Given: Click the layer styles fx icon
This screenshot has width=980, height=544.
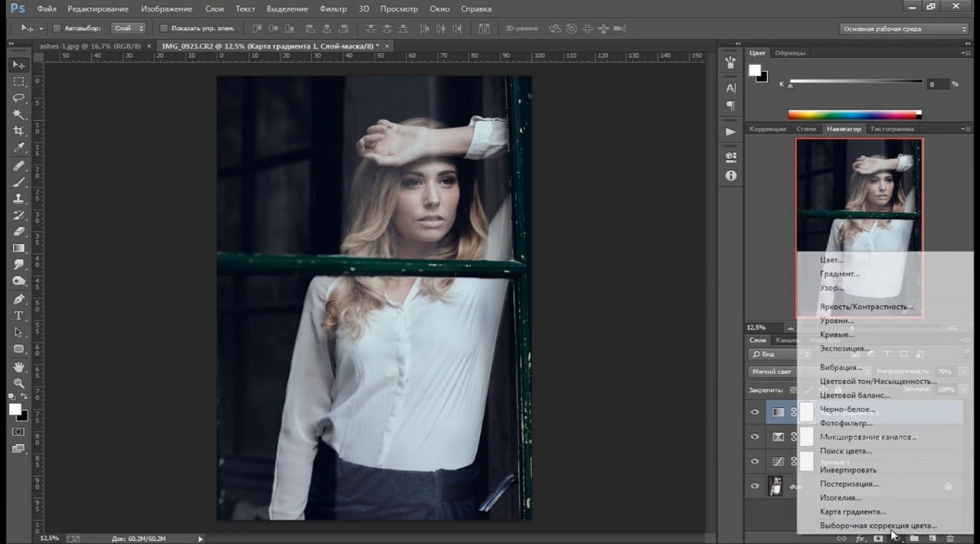Looking at the screenshot, I should pos(860,539).
